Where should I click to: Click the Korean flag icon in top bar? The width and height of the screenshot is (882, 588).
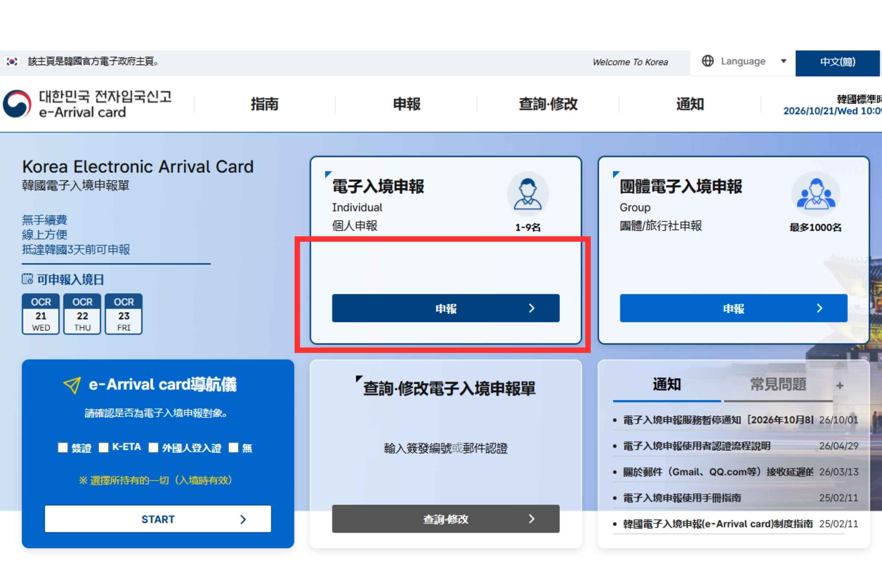(x=12, y=62)
